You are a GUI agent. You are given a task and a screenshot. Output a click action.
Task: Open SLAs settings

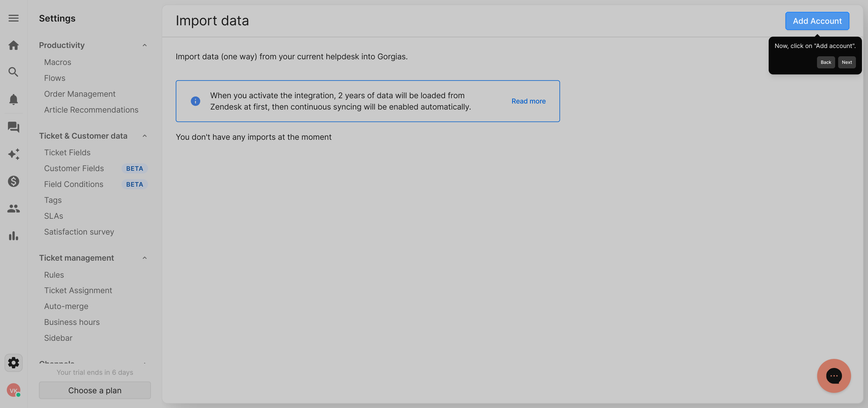(x=54, y=216)
